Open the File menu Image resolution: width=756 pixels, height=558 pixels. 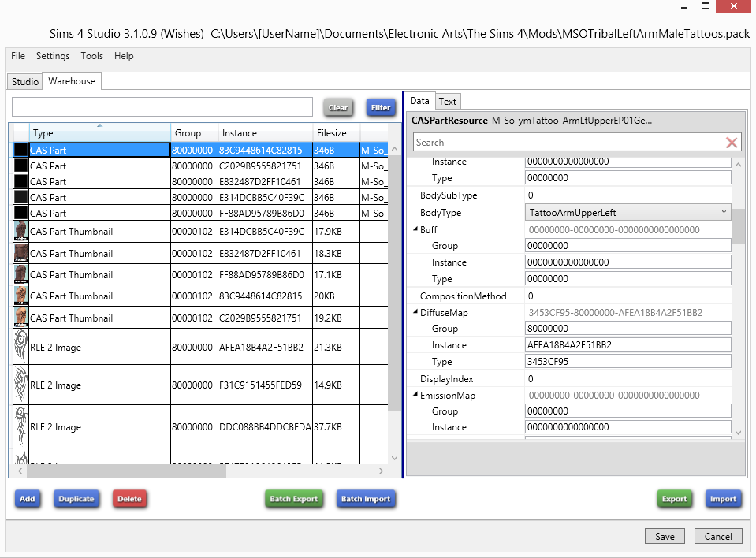pos(18,56)
